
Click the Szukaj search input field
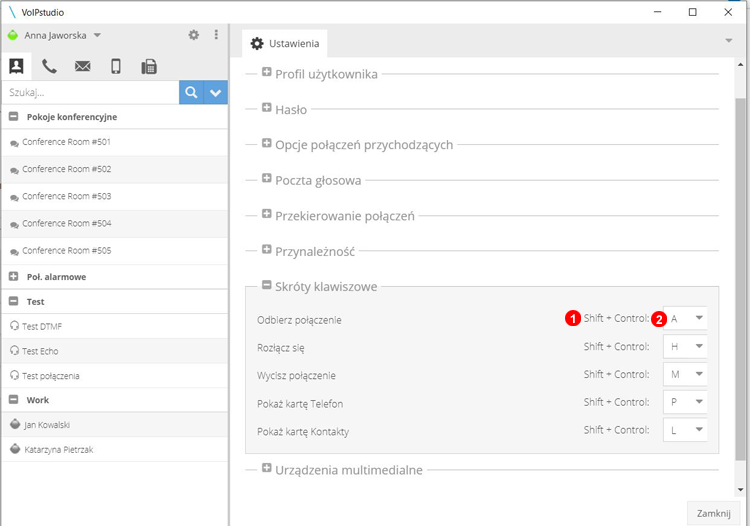click(x=90, y=92)
